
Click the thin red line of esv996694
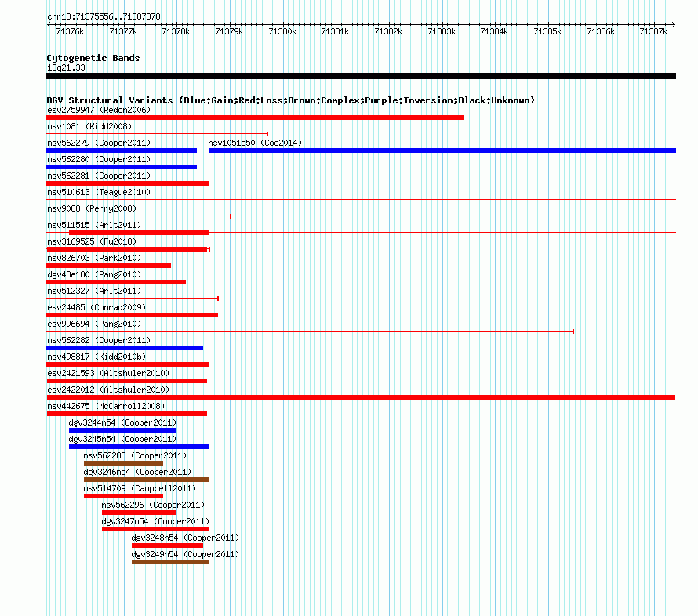(x=310, y=332)
